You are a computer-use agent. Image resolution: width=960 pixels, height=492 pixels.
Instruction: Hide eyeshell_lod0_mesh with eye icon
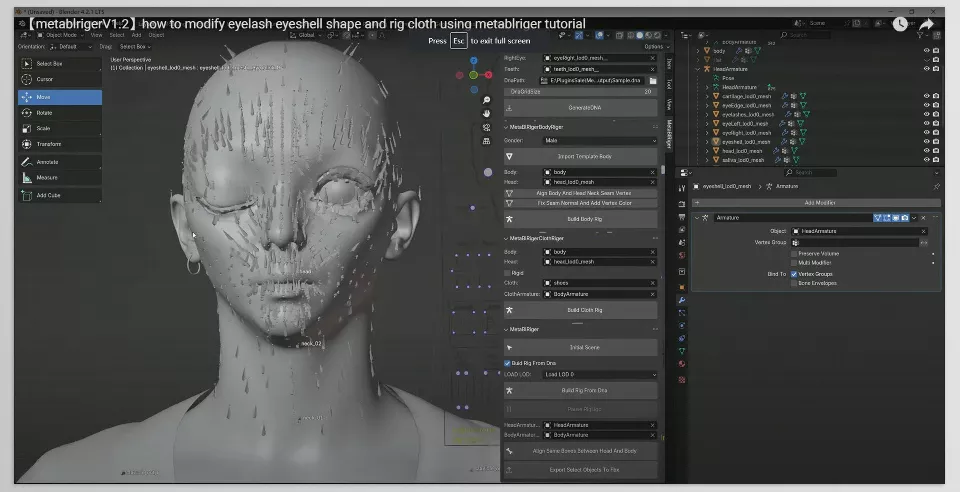[926, 141]
